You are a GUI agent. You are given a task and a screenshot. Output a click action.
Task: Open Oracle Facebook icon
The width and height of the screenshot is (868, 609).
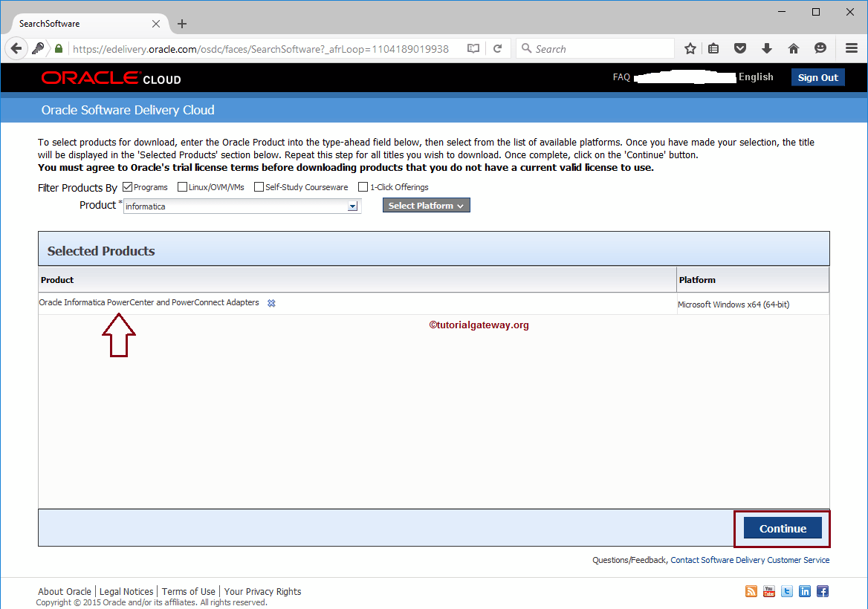click(x=823, y=591)
